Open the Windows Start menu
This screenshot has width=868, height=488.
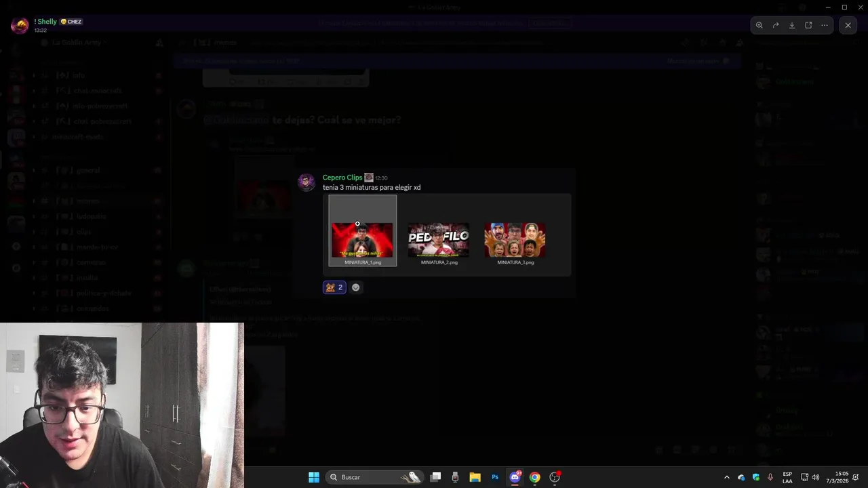coord(314,477)
